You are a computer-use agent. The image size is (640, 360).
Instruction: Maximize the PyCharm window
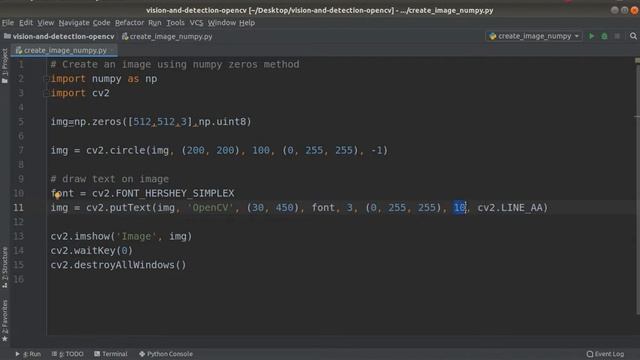624,11
